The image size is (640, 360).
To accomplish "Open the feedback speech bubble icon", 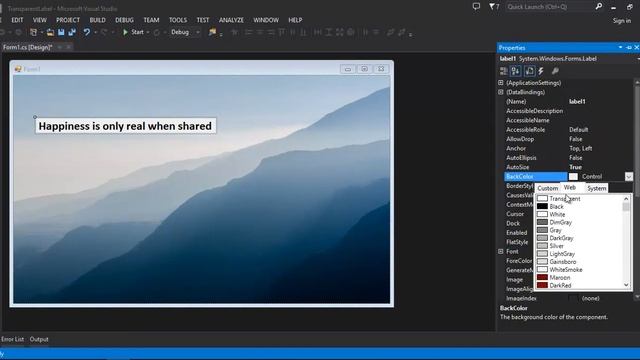I will pyautogui.click(x=476, y=7).
